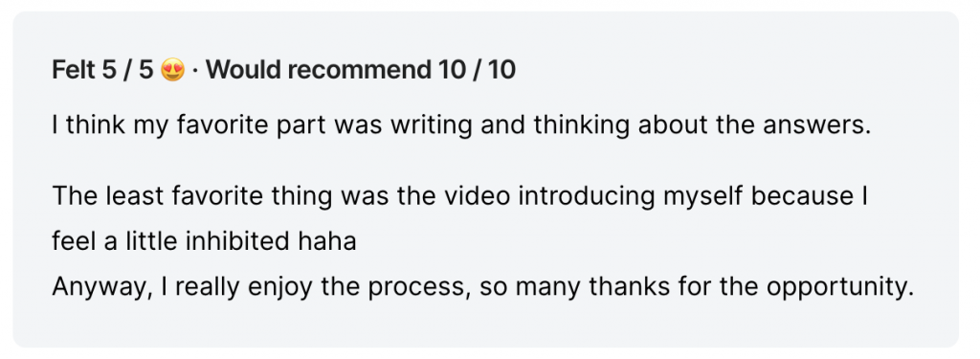Select the "Felt 5 / 5" rating label
980x359 pixels.
coord(102,70)
